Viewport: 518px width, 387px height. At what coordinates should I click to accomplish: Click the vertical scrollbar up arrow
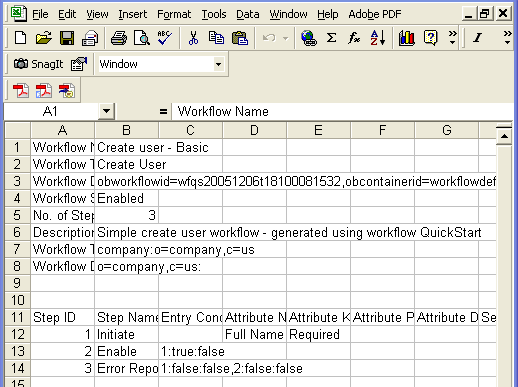pos(504,136)
